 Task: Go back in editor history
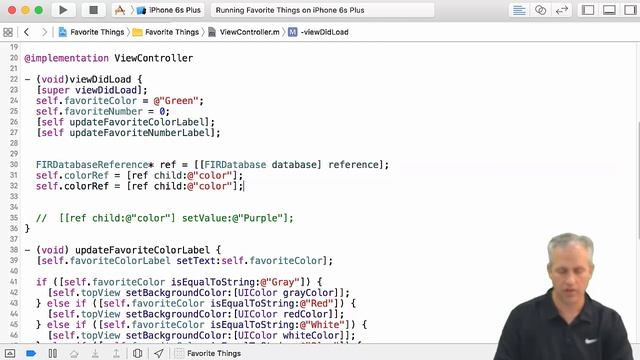pos(27,32)
